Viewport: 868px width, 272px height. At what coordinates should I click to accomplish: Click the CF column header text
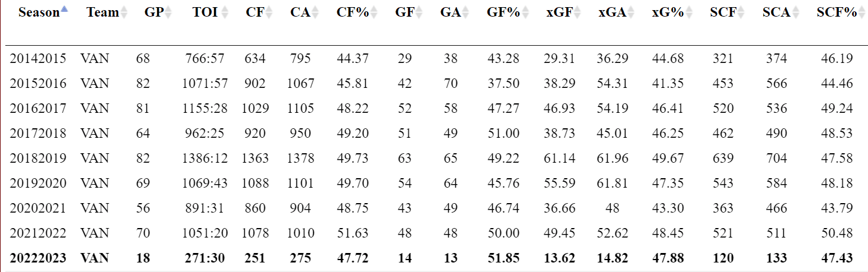[x=255, y=12]
